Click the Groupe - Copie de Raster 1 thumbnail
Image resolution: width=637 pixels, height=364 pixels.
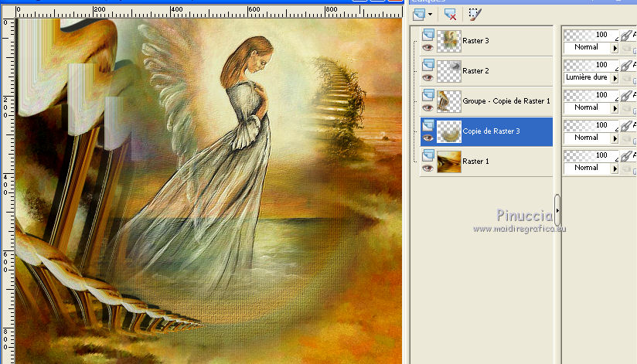click(449, 101)
